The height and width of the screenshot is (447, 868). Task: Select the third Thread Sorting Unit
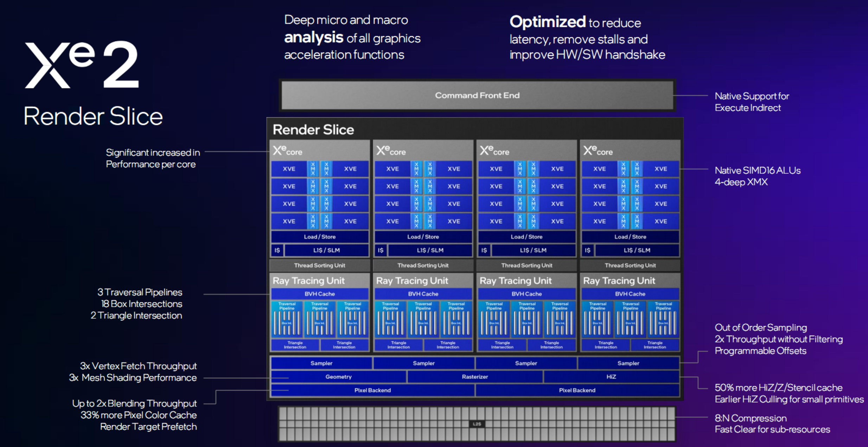tap(526, 265)
